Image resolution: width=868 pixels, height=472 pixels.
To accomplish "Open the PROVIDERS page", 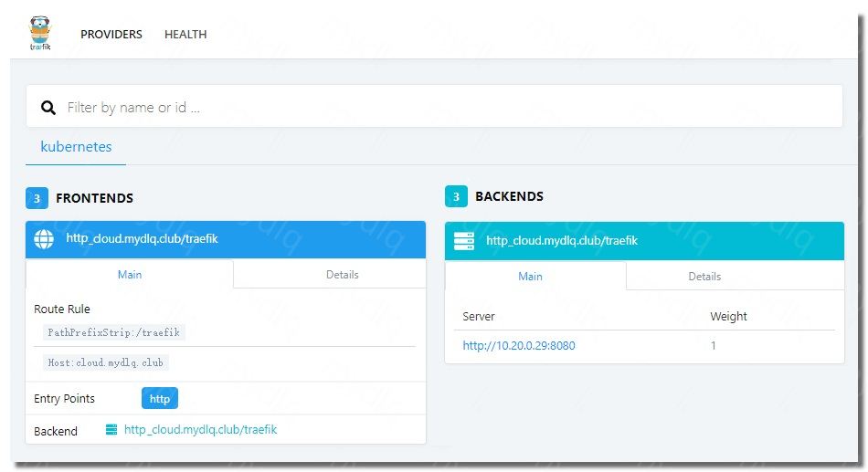I will tap(111, 35).
